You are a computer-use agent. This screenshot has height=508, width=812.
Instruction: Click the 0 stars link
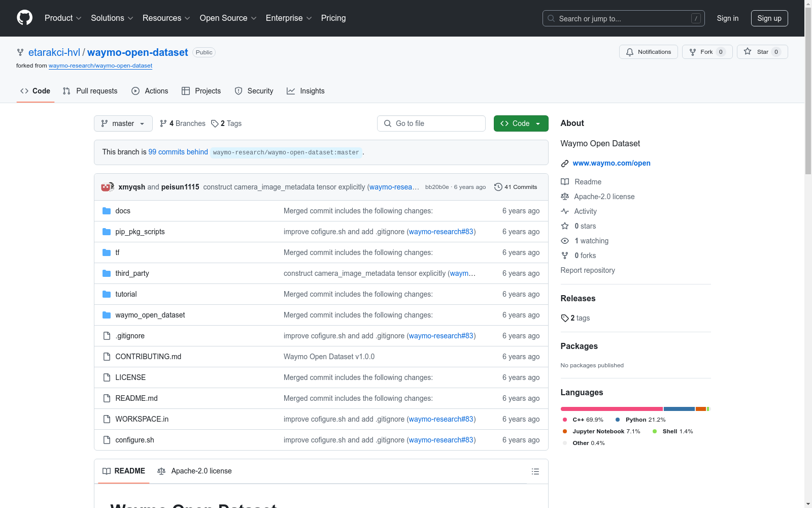pyautogui.click(x=585, y=226)
